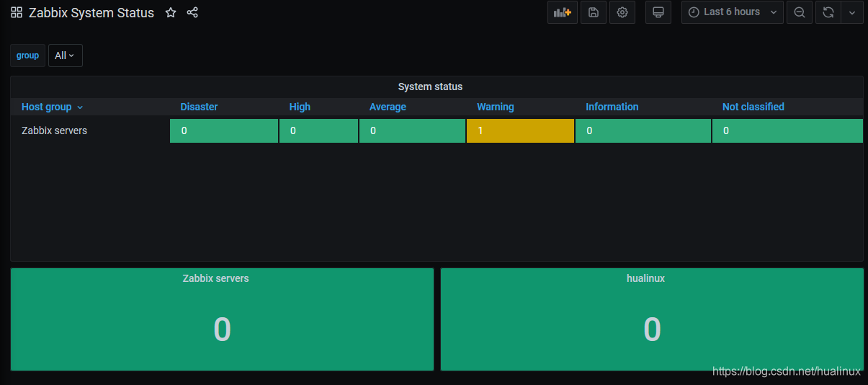Cycle view mode with monitor icon

pos(658,12)
